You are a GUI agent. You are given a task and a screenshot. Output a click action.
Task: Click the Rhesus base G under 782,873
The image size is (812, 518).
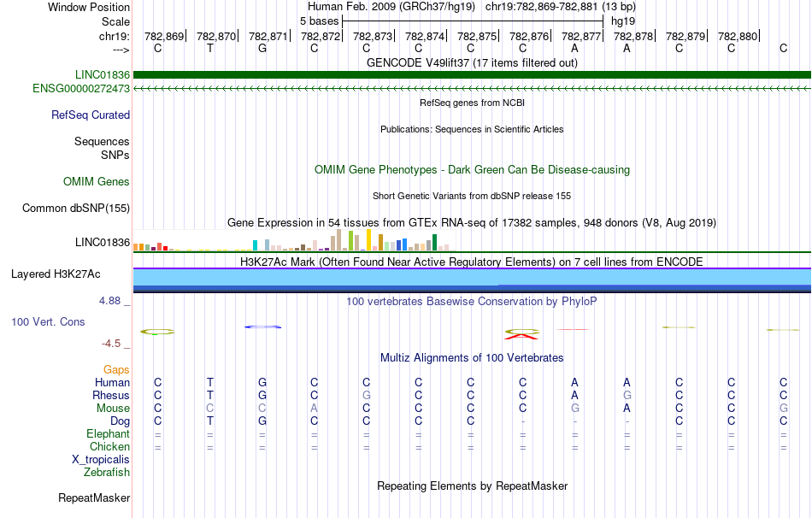coord(366,395)
